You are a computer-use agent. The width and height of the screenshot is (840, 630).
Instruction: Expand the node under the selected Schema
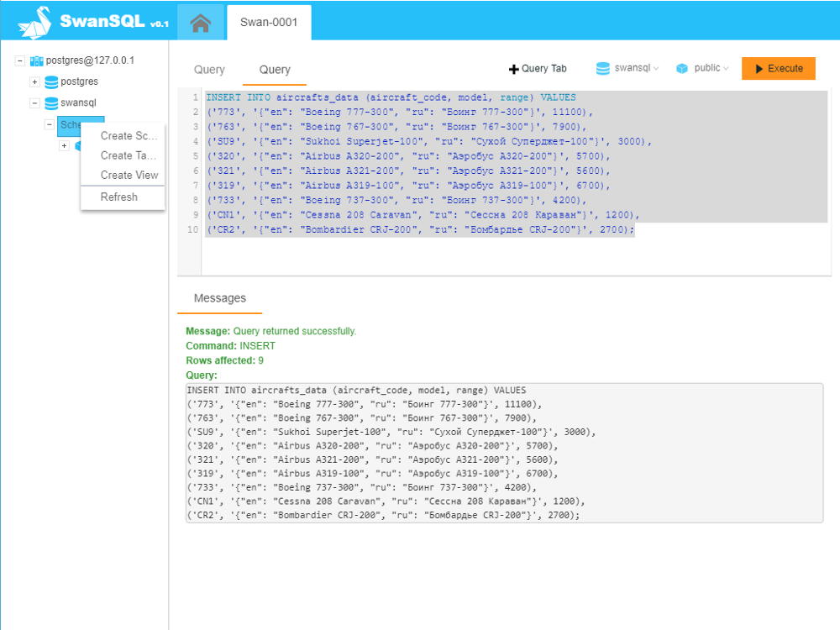pos(64,144)
